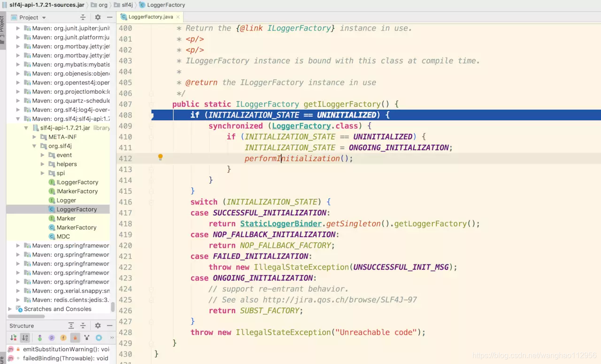Toggle show properties (purple p) in Structure
Viewport: 601px width, 364px height.
tap(52, 338)
